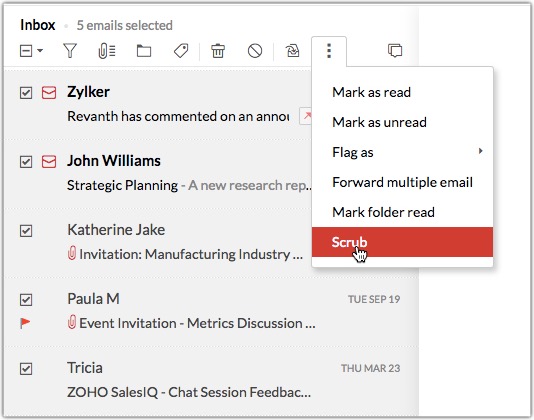Image resolution: width=534 pixels, height=420 pixels.
Task: Click the filter funnel icon
Action: click(70, 51)
